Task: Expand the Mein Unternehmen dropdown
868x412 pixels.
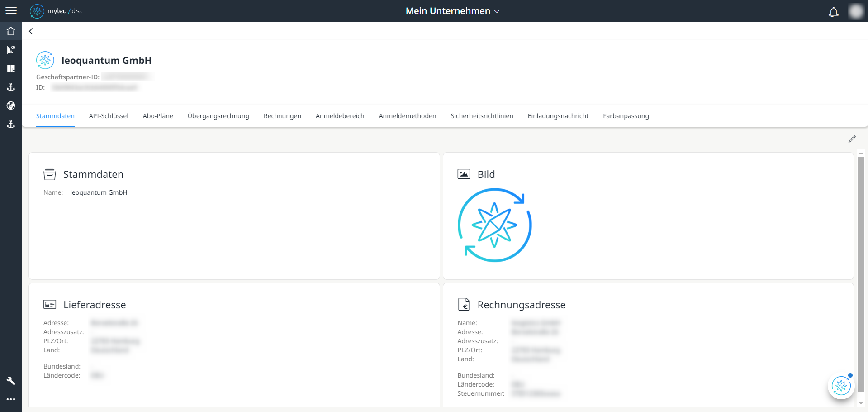Action: (x=452, y=11)
